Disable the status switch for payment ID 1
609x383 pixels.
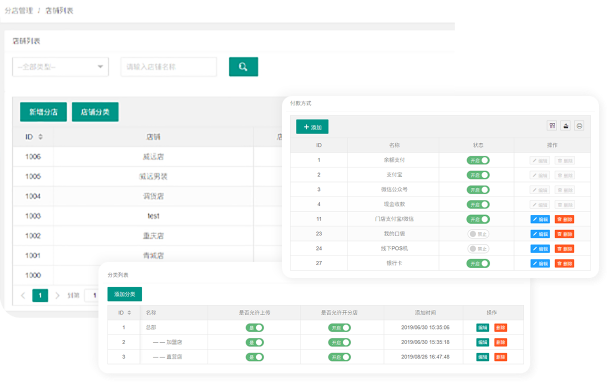tap(478, 160)
